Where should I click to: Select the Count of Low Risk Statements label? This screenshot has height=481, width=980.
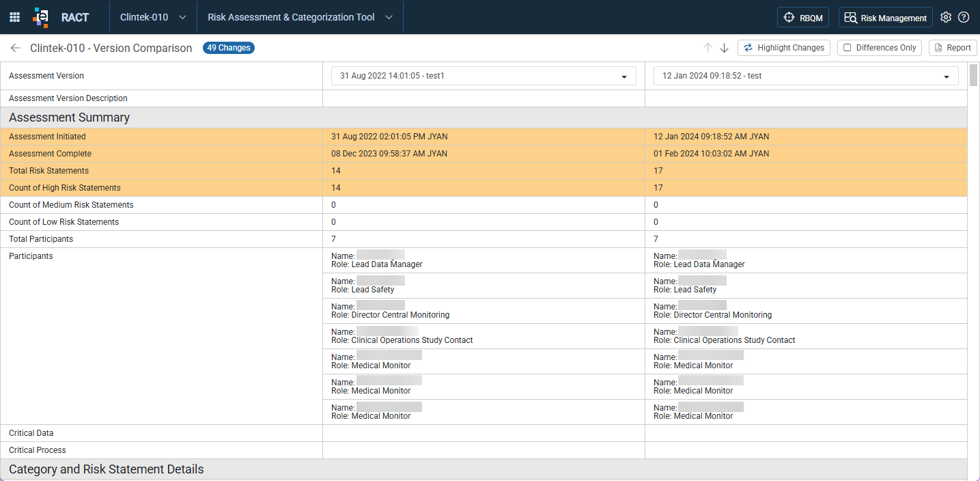(x=64, y=222)
